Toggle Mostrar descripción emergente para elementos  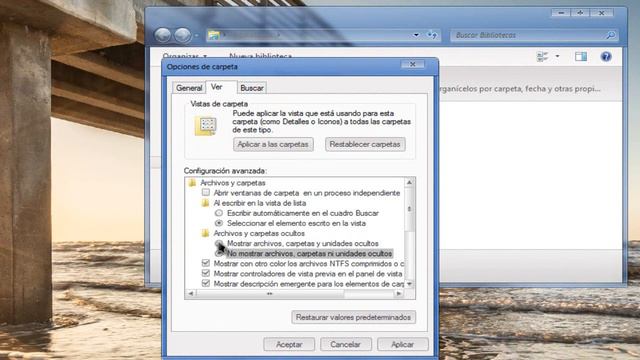(206, 283)
